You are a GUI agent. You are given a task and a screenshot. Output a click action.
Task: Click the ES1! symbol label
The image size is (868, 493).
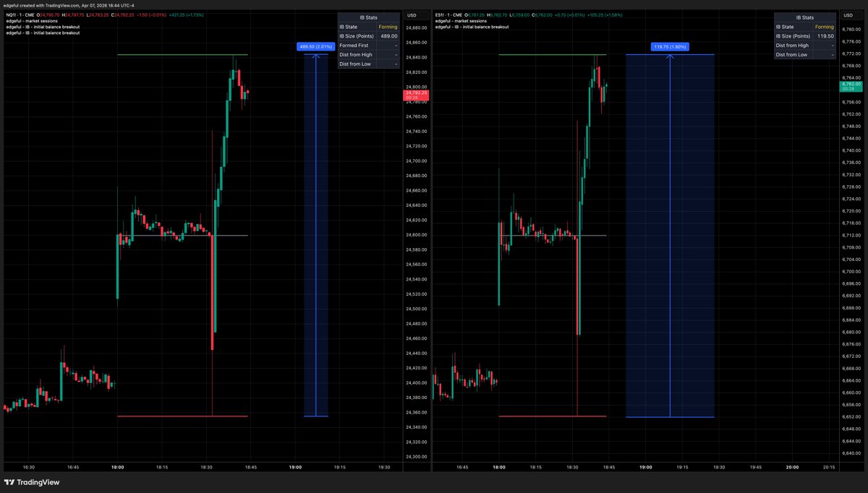[441, 15]
